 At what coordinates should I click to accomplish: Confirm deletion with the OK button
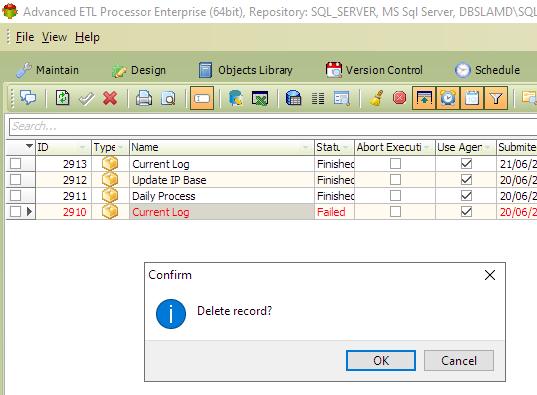point(381,360)
